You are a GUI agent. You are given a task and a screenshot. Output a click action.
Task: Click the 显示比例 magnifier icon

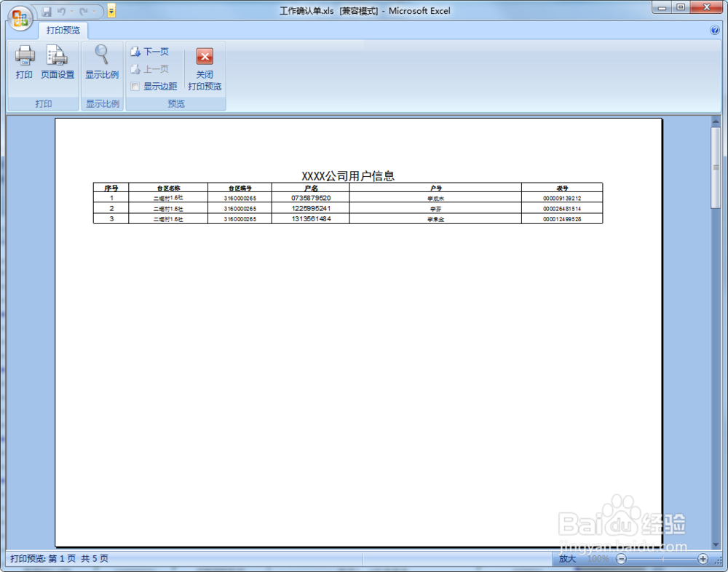pyautogui.click(x=102, y=62)
